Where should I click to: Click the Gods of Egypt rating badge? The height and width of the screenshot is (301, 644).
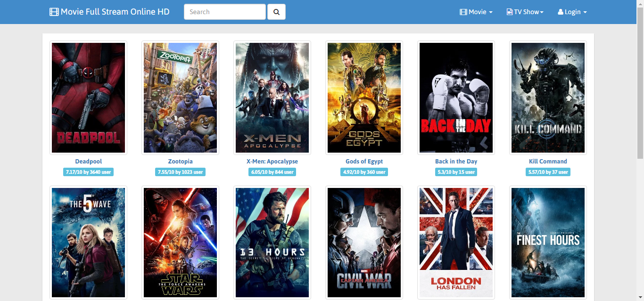[364, 172]
